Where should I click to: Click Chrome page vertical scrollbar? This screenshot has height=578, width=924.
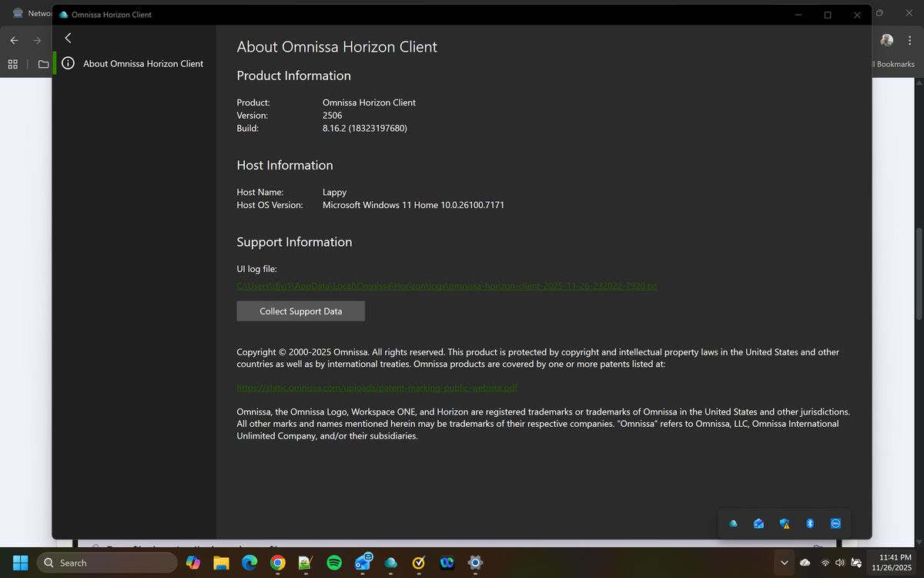[919, 274]
